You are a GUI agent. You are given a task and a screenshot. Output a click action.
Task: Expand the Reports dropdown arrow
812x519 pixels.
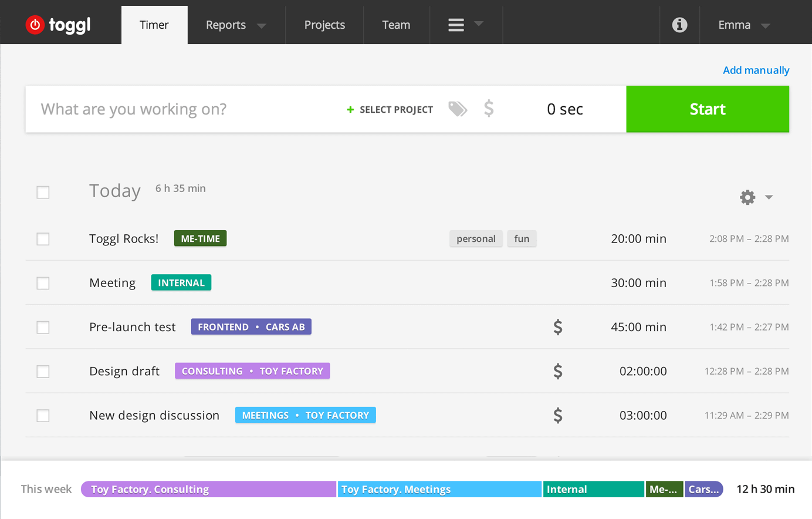(262, 26)
